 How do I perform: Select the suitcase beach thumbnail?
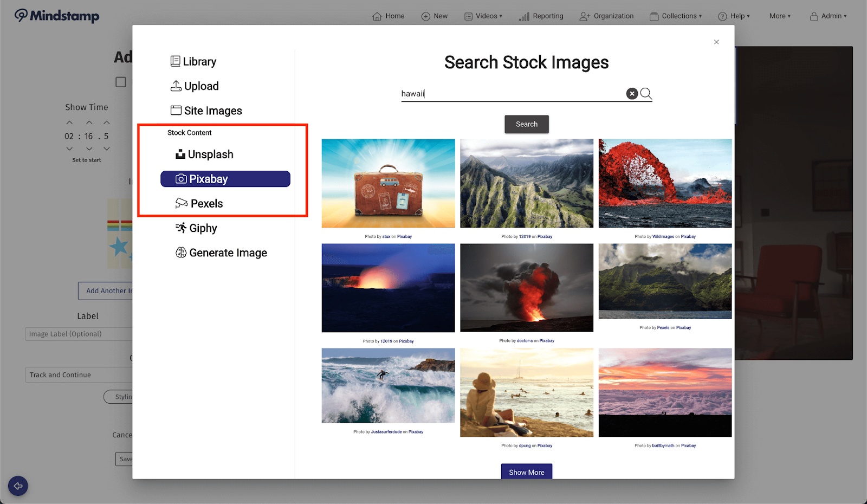pyautogui.click(x=388, y=183)
